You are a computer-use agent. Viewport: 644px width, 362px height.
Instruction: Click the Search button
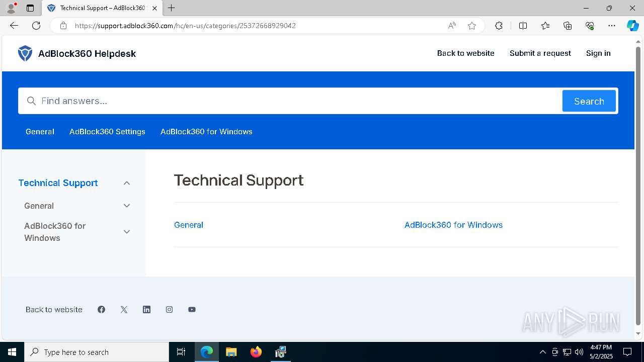589,101
